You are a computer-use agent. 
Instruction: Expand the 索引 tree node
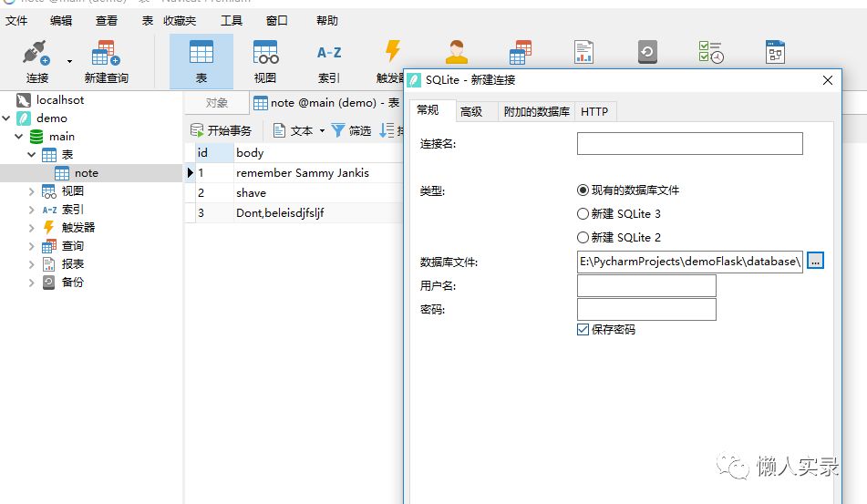pos(32,210)
